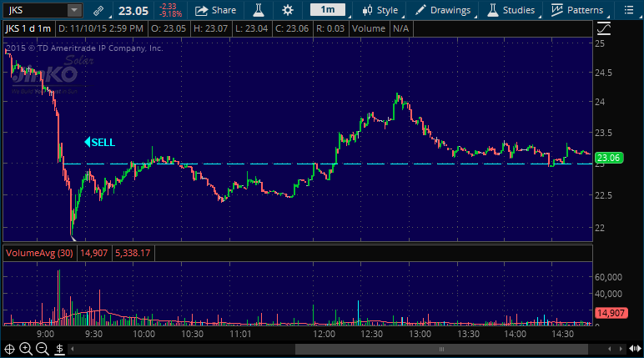
Task: Click the O: 23.05 open value
Action: click(169, 28)
